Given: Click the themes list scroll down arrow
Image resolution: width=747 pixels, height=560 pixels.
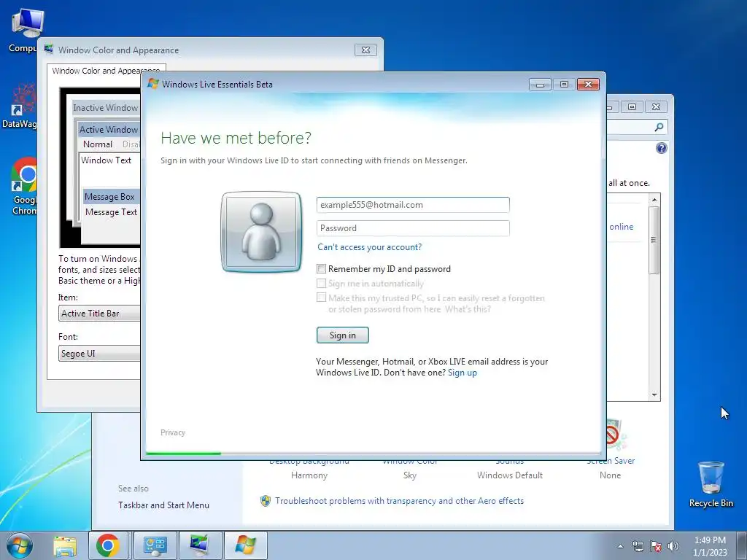Looking at the screenshot, I should point(654,394).
